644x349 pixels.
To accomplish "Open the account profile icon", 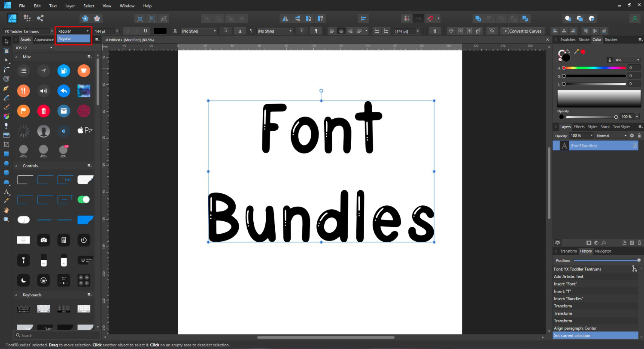I will tap(635, 18).
